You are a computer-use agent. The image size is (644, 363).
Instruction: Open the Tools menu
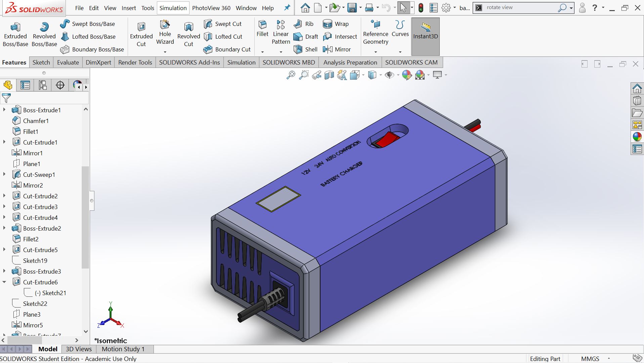pyautogui.click(x=147, y=8)
